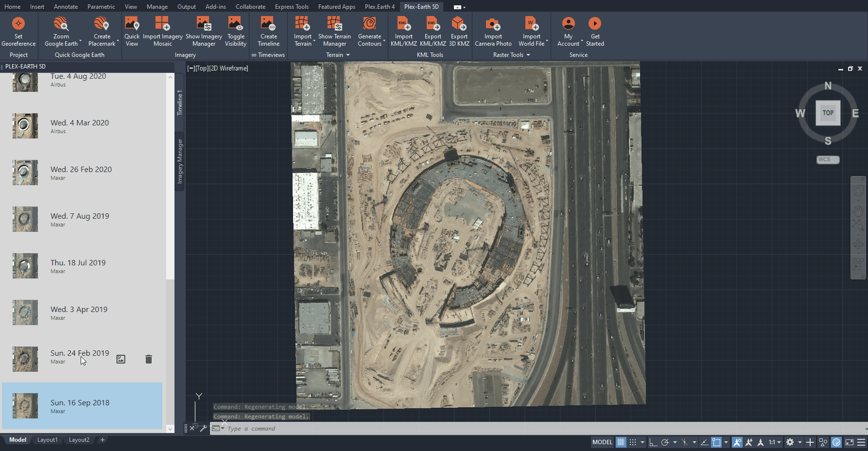Select the Wed. 3 Apr 2019 entry
Image resolution: width=868 pixels, height=451 pixels.
tap(82, 312)
